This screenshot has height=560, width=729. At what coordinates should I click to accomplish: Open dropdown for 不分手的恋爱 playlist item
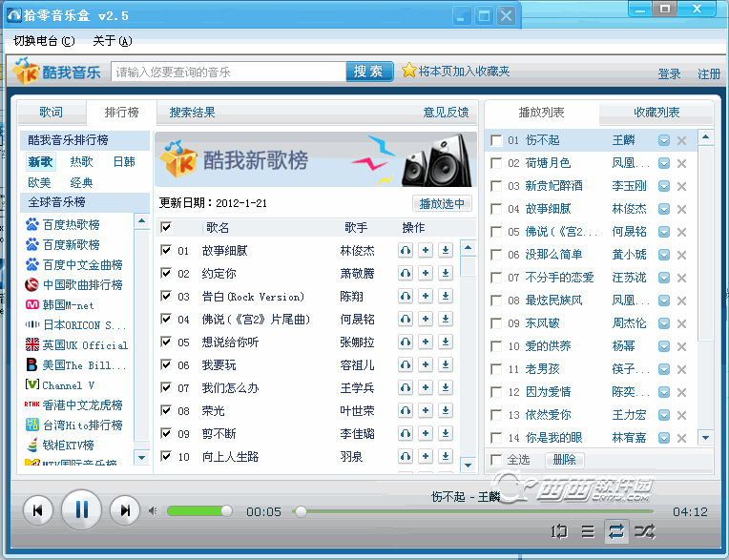click(x=664, y=278)
